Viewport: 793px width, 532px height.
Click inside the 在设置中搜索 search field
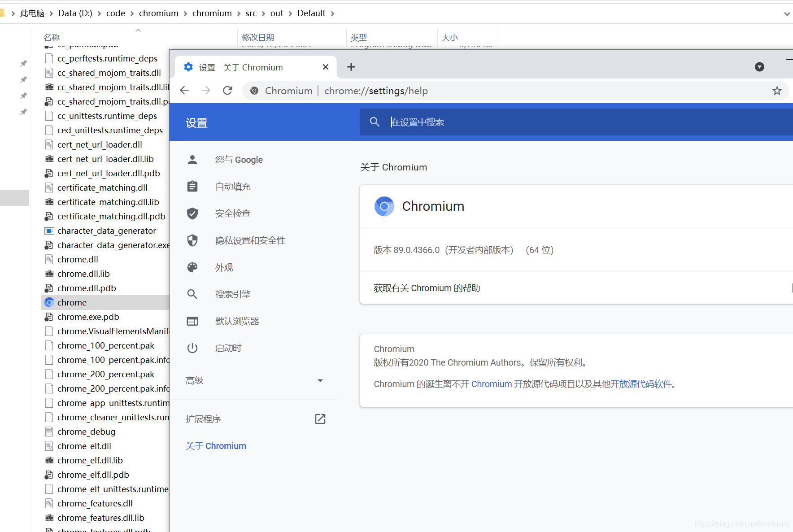click(x=449, y=122)
